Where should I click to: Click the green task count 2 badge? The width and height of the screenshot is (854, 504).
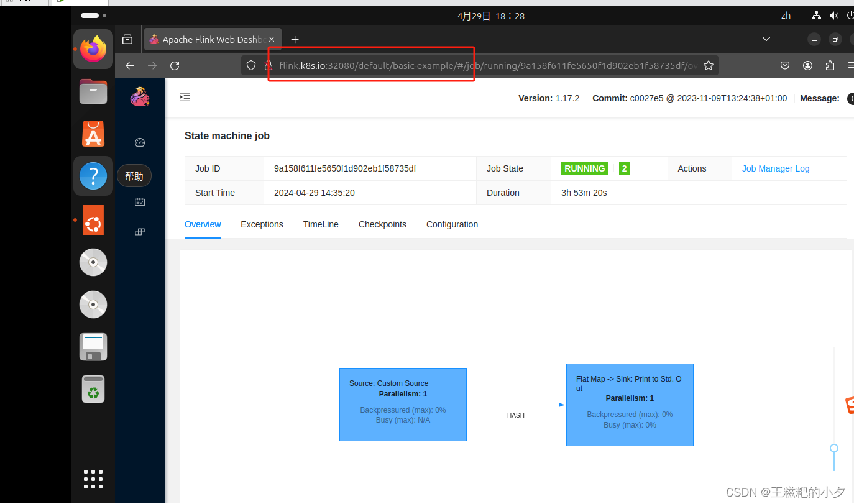pyautogui.click(x=624, y=168)
